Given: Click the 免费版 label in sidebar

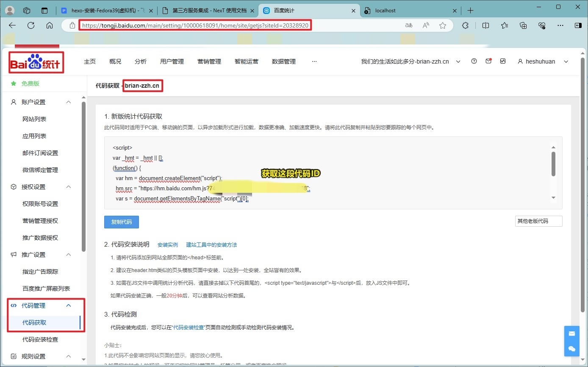Looking at the screenshot, I should click(x=31, y=83).
